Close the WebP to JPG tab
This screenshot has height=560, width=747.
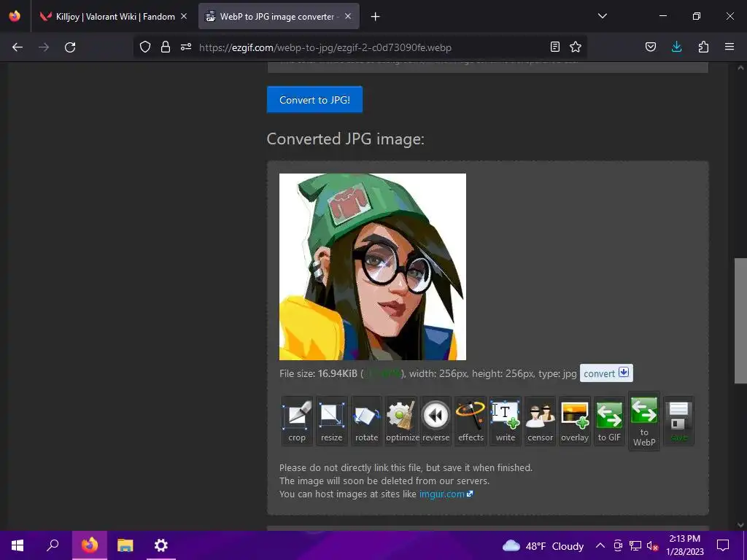(x=348, y=16)
